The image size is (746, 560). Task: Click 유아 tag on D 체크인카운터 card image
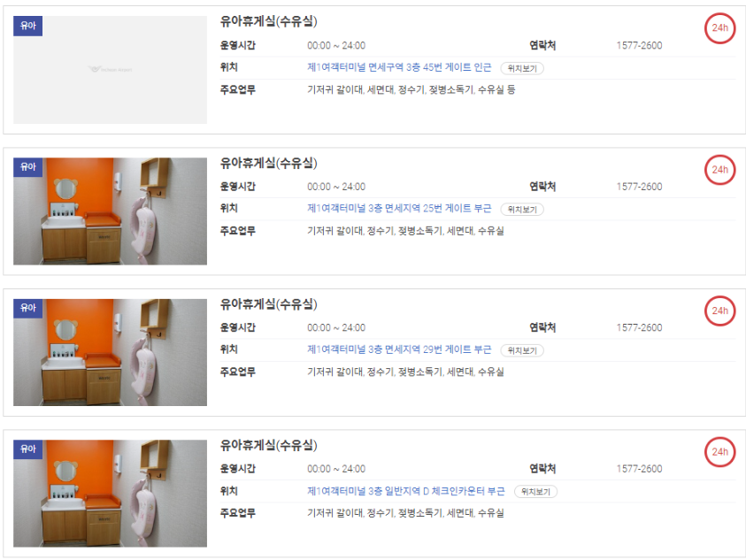(27, 449)
